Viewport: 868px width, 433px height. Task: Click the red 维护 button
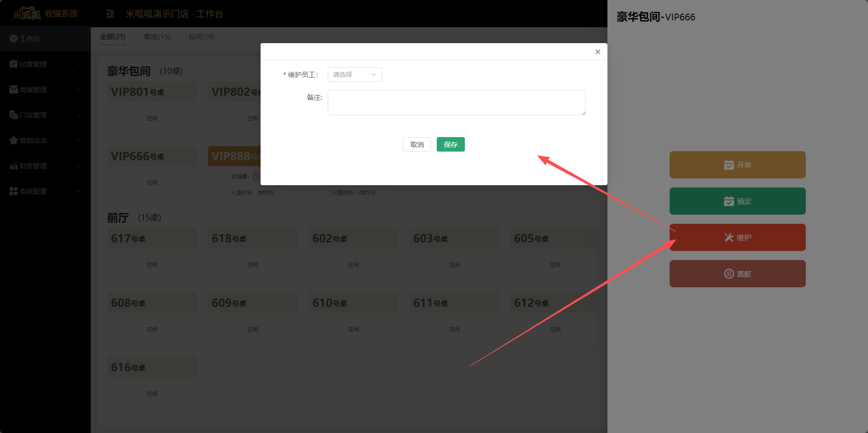click(x=737, y=237)
